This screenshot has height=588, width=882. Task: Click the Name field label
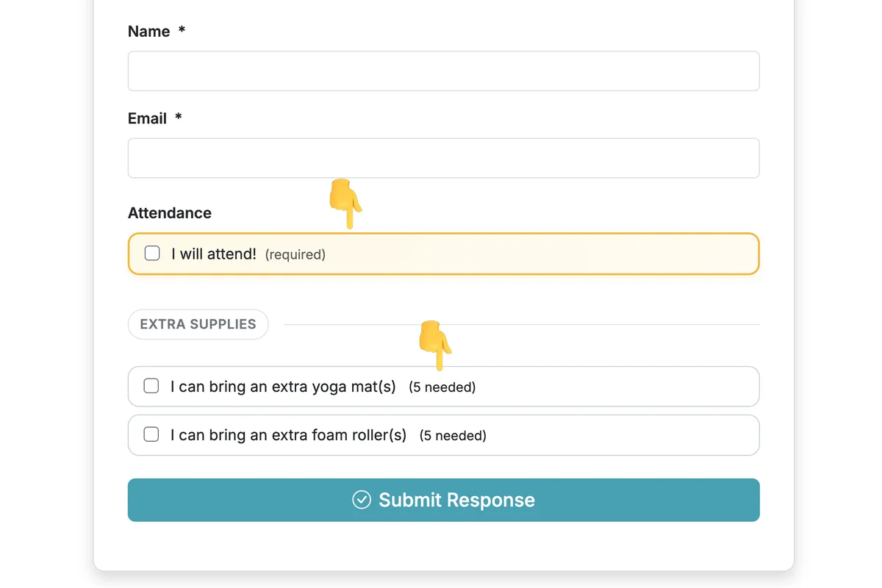coord(148,32)
